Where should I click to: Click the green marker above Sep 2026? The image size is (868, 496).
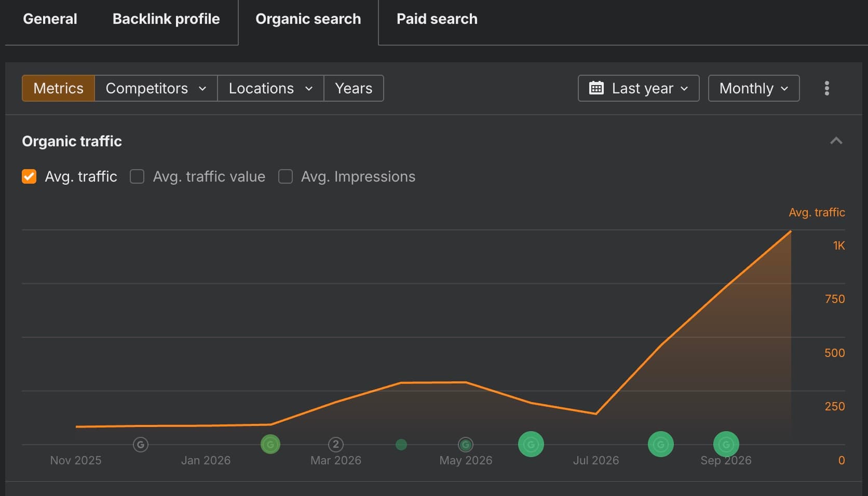click(x=726, y=445)
